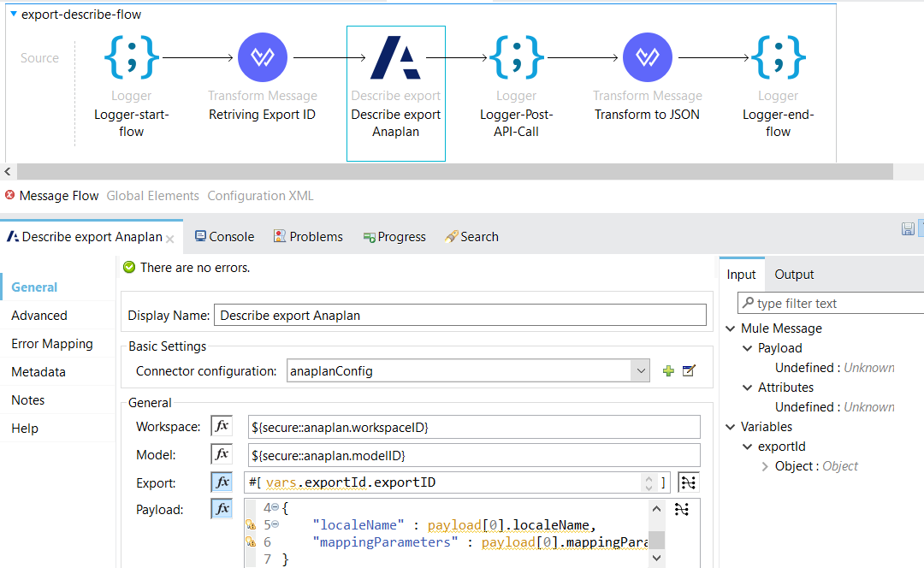
Task: Collapse the code fold at line 5
Action: [275, 524]
